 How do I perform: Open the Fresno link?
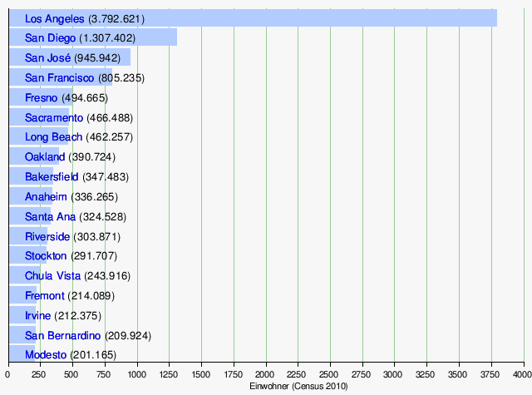41,98
